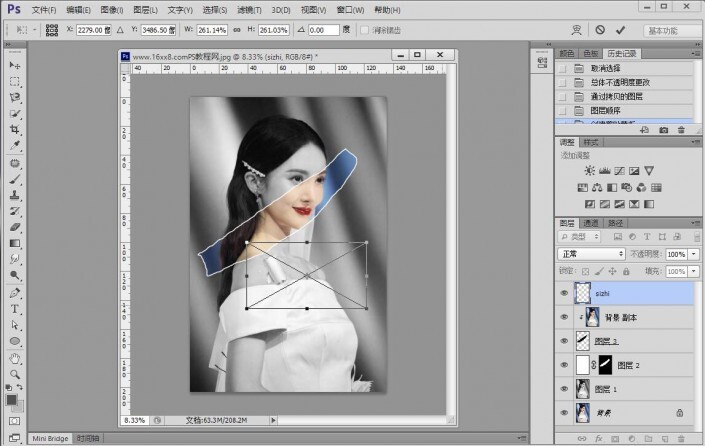705x446 pixels.
Task: Click the foreground color swatch
Action: [x=12, y=399]
